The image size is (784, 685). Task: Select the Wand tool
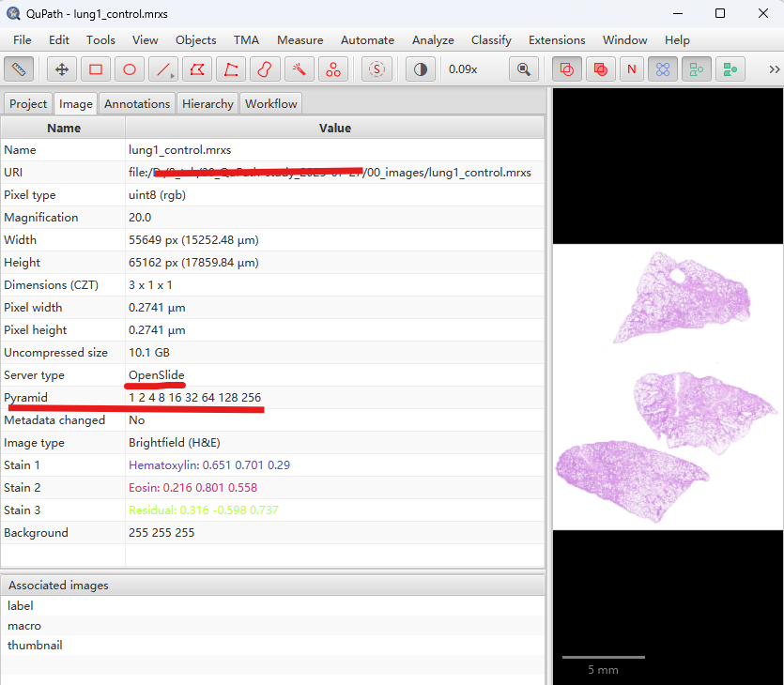click(x=299, y=69)
